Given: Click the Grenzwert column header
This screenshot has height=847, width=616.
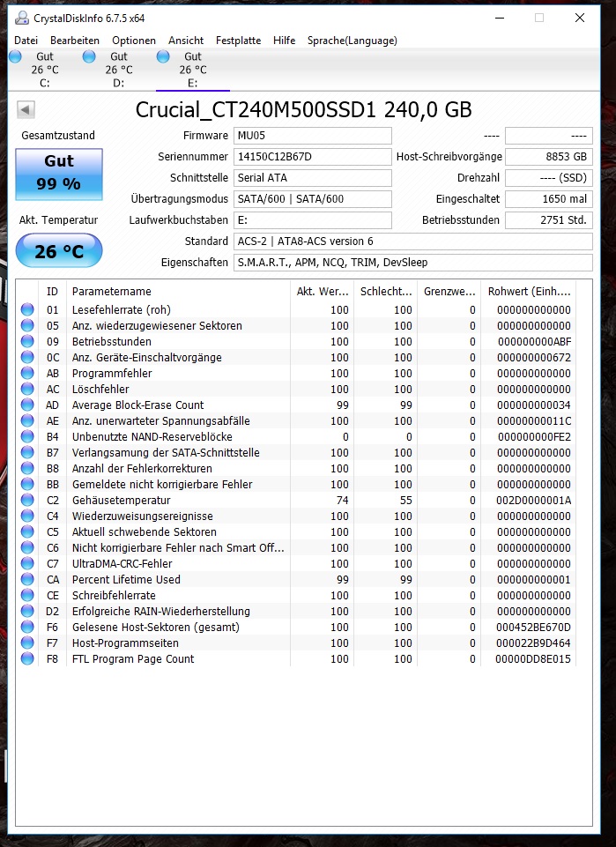Looking at the screenshot, I should (x=449, y=291).
